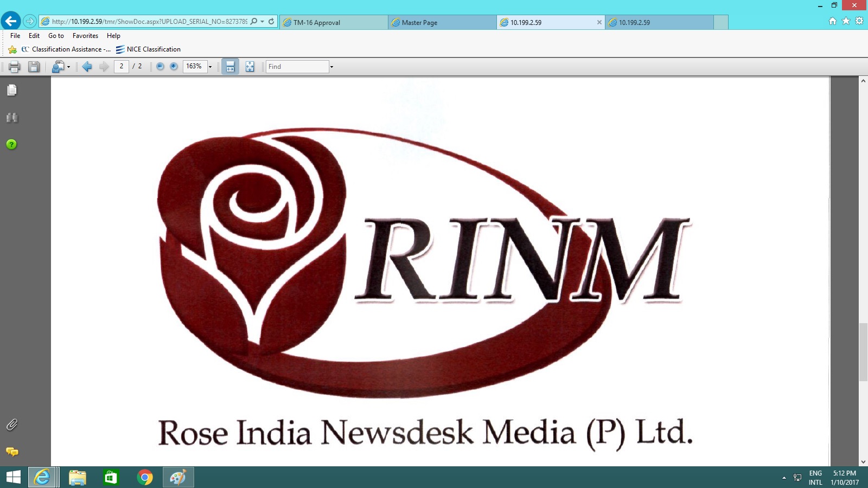Toggle fit one full page view
868x488 pixels.
click(250, 67)
